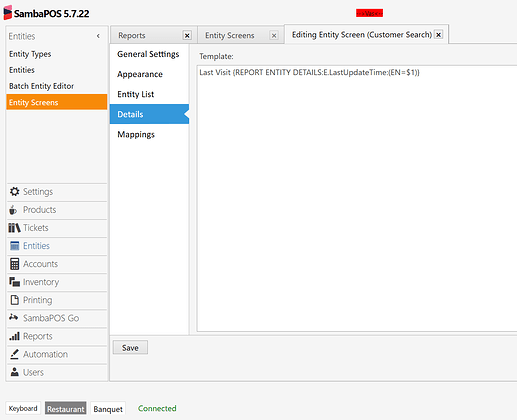The width and height of the screenshot is (517, 420).
Task: Save the entity screen changes
Action: click(130, 348)
